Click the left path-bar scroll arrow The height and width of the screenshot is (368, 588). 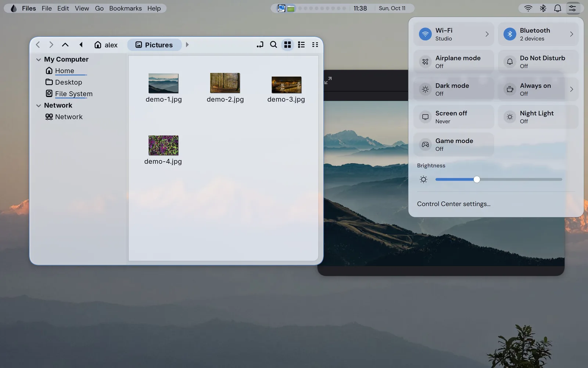81,45
